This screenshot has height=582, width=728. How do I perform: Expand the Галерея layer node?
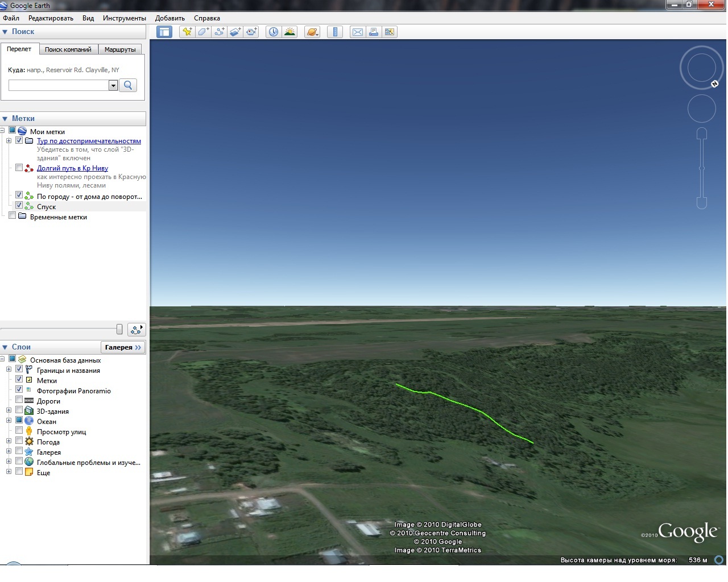9,451
